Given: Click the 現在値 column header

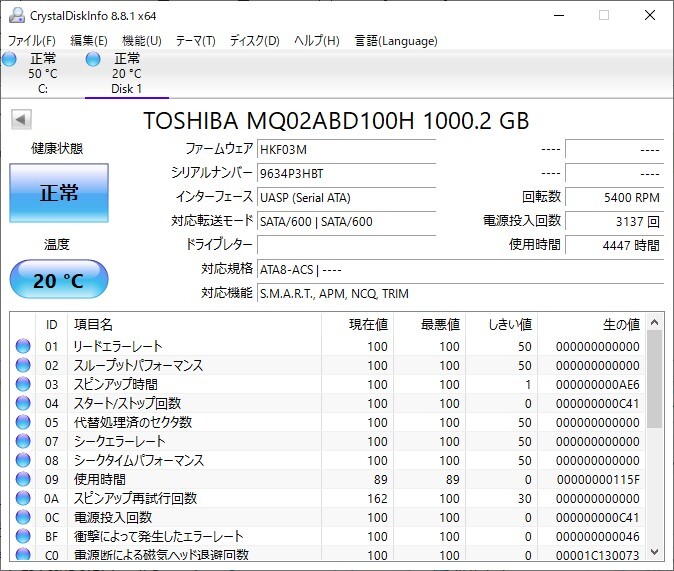Looking at the screenshot, I should [357, 325].
